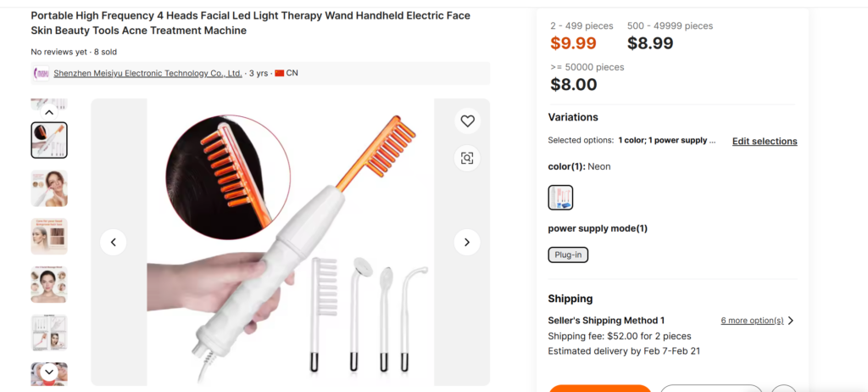The width and height of the screenshot is (868, 392).
Task: Click the image search icon below the heart
Action: point(467,158)
